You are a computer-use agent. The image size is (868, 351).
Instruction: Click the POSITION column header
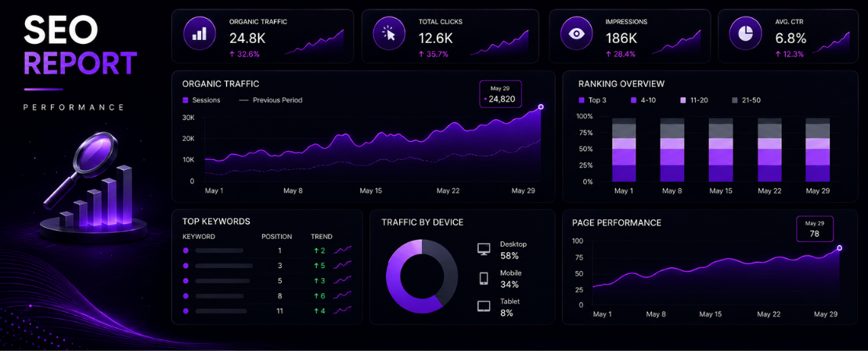[277, 237]
